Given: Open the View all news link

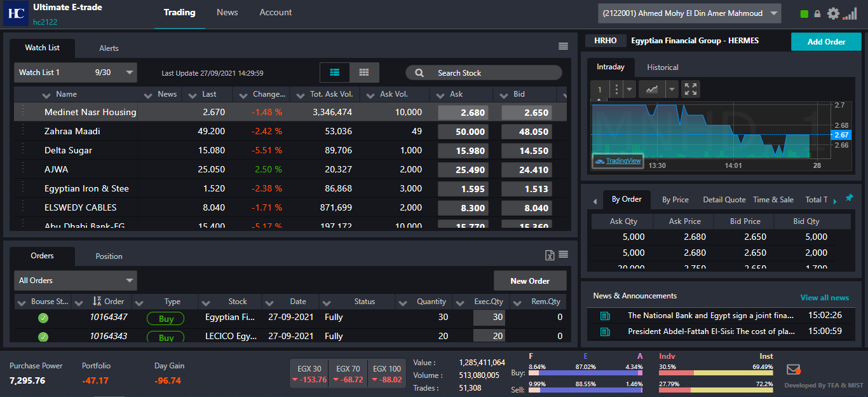Looking at the screenshot, I should pyautogui.click(x=825, y=298).
